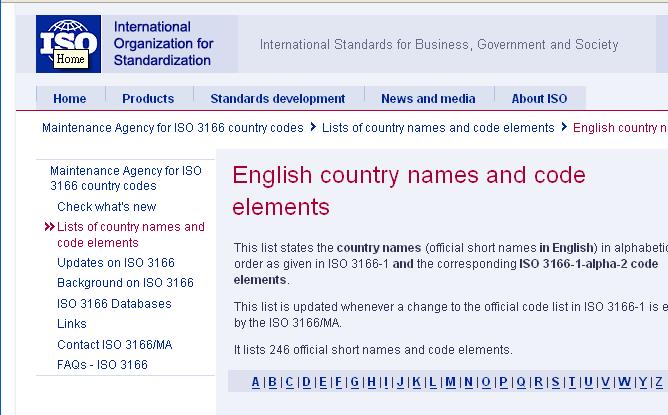Open Maintenance Agency breadcrumb link
The height and width of the screenshot is (415, 668).
[173, 127]
